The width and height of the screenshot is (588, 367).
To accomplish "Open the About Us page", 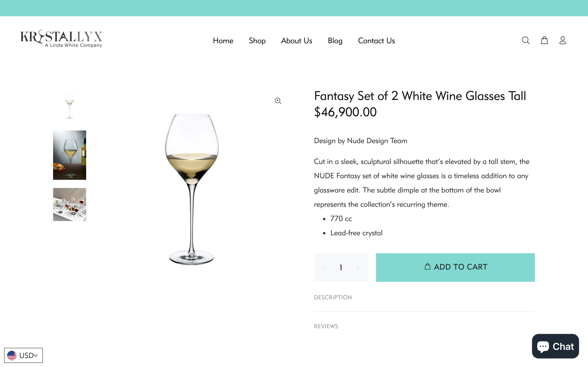I will 297,41.
